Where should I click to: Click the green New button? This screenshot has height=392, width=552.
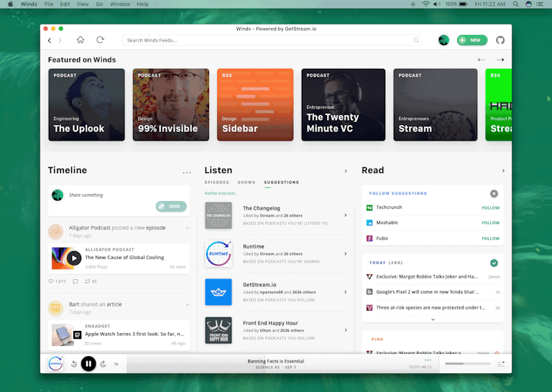pyautogui.click(x=472, y=40)
